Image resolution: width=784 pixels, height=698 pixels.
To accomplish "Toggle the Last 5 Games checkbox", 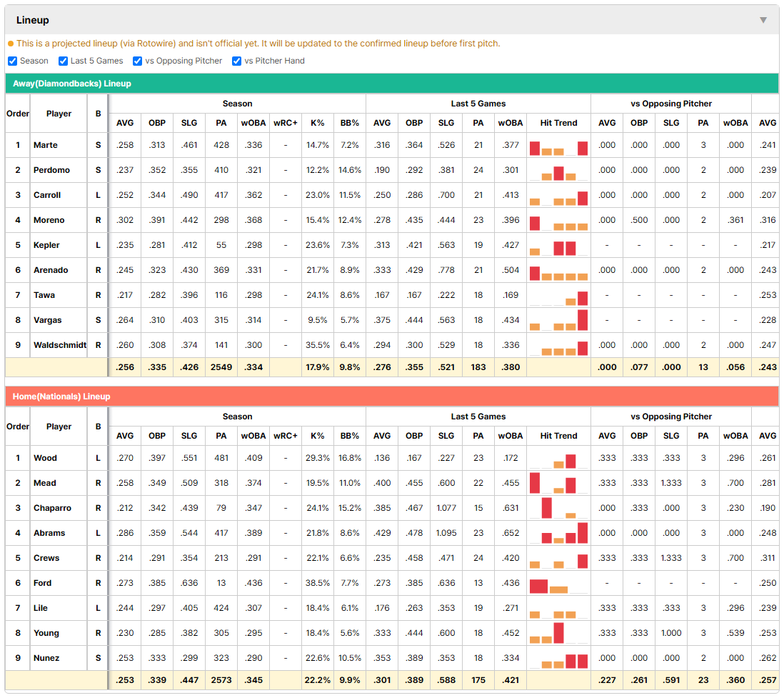I will 63,61.
